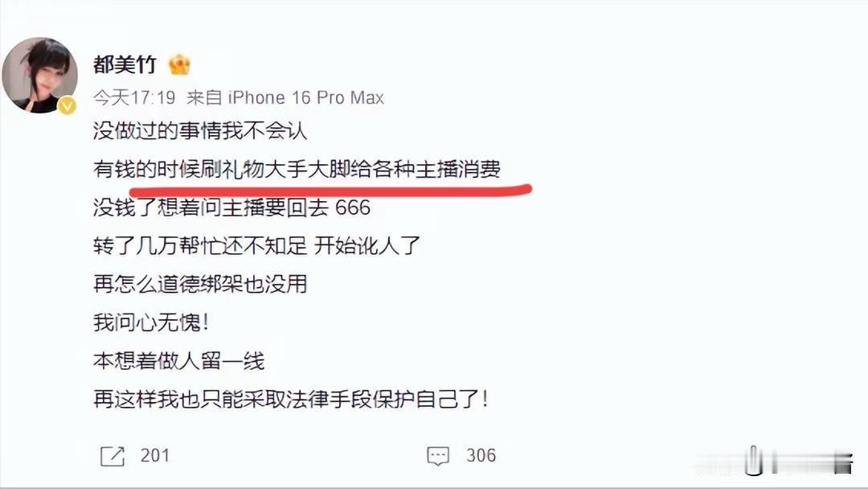
Task: Open the poster's profile avatar photo
Action: [40, 76]
